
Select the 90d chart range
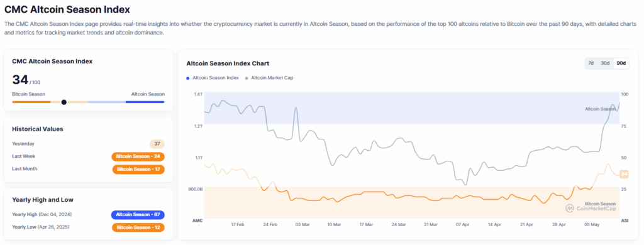pos(621,63)
